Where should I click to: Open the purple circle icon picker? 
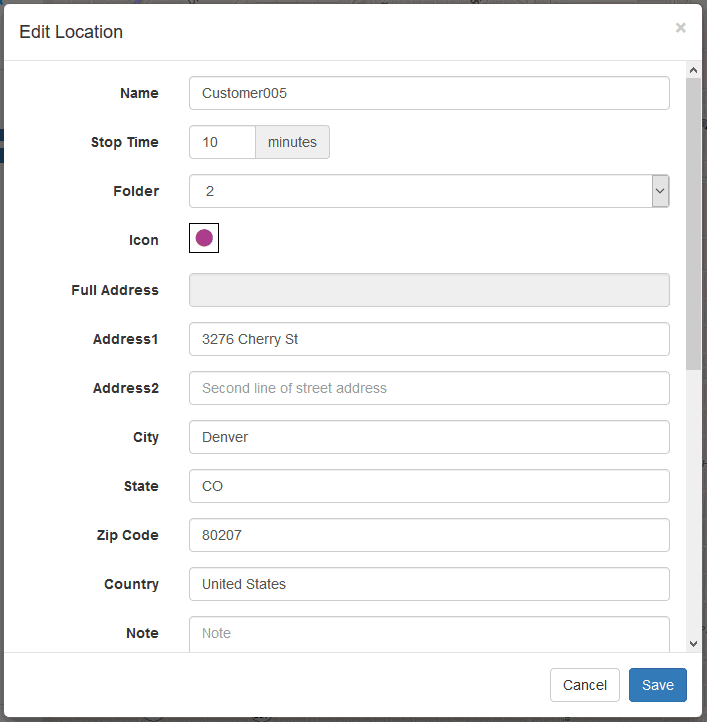(204, 238)
